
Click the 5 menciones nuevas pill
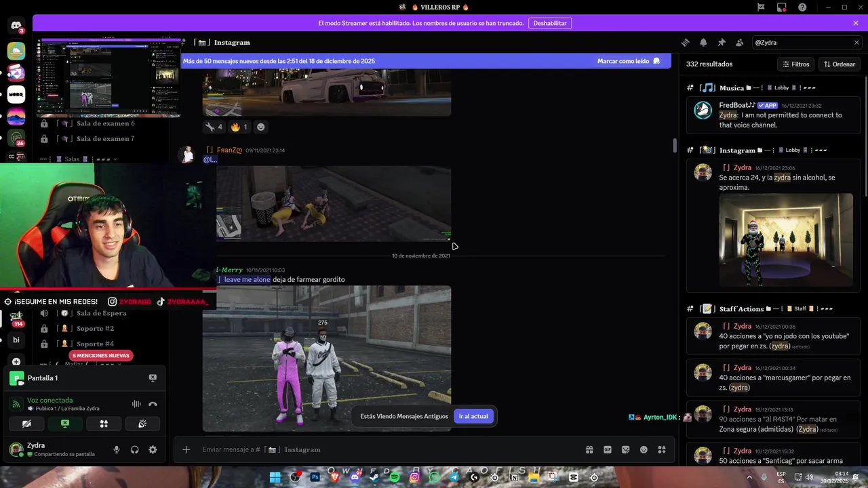pyautogui.click(x=101, y=355)
